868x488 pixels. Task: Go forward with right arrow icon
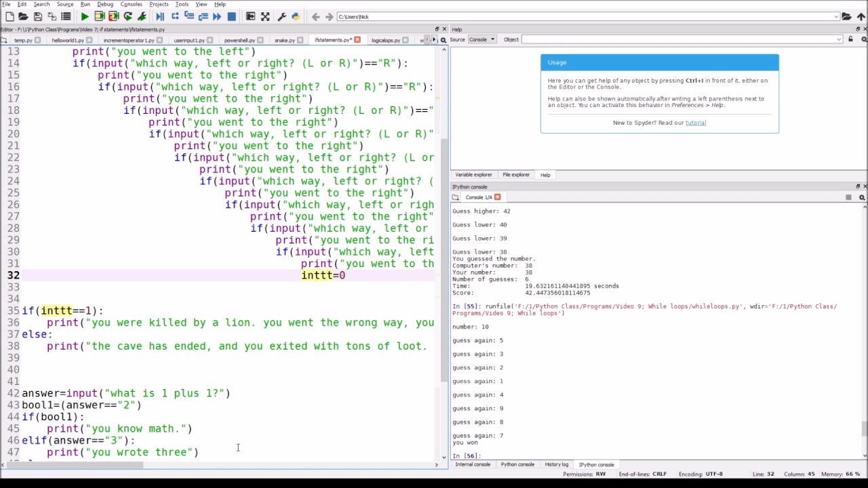[x=329, y=16]
